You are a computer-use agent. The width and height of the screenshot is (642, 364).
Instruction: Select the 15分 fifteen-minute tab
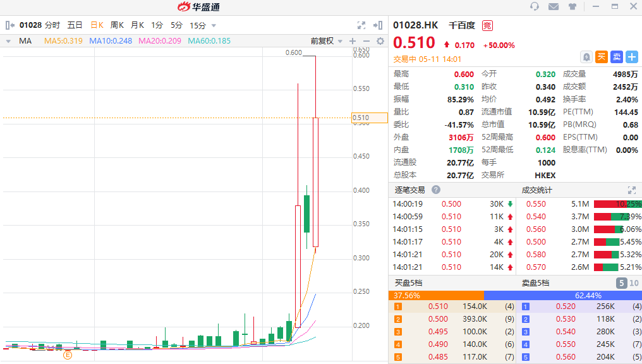198,25
